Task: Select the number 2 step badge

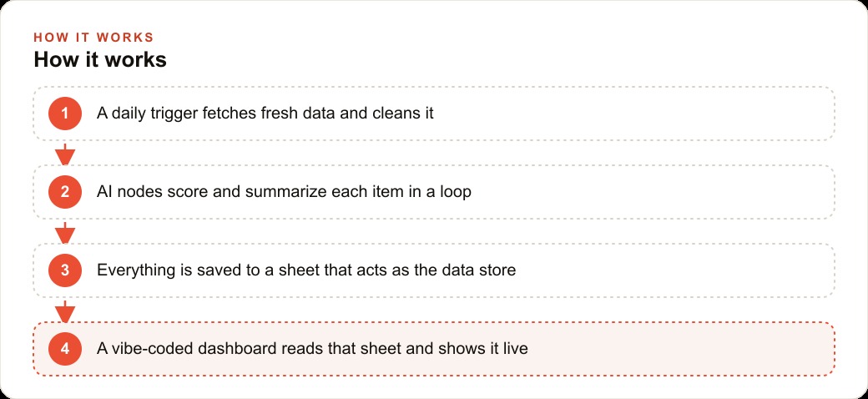Action: [65, 192]
